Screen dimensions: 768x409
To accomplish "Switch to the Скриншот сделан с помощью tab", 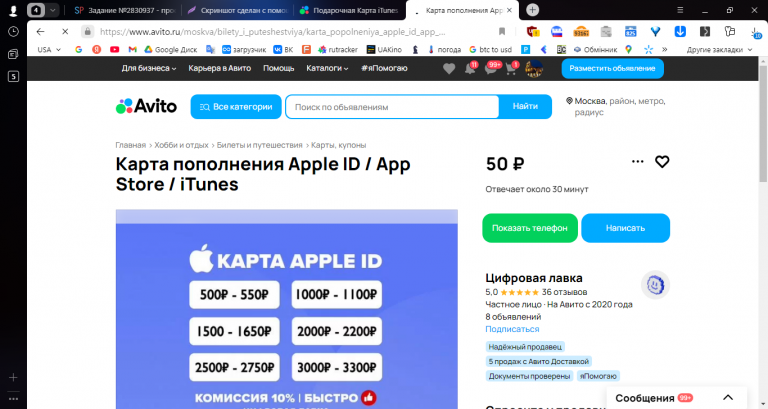I will [238, 10].
